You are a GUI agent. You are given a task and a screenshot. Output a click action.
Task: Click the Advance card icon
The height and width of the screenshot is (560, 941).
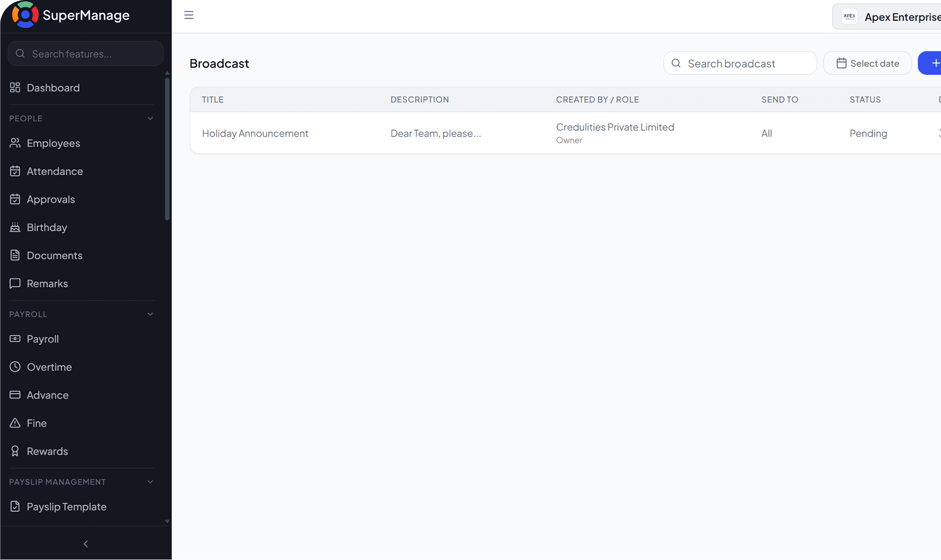(x=15, y=395)
